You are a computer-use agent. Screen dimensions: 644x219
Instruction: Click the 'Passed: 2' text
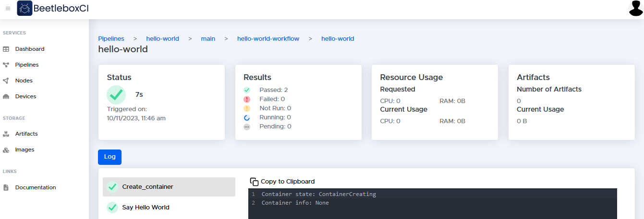tap(274, 90)
